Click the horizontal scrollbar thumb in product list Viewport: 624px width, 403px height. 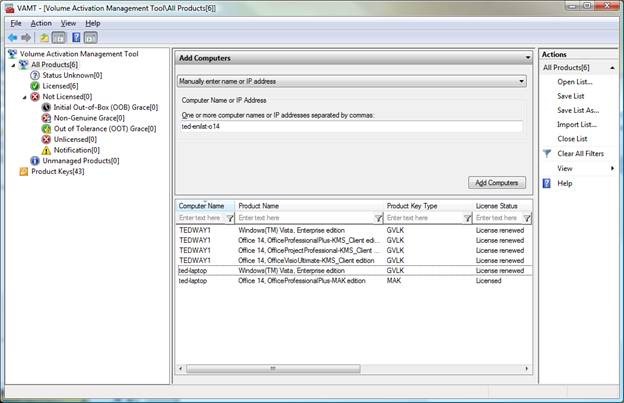[273, 369]
